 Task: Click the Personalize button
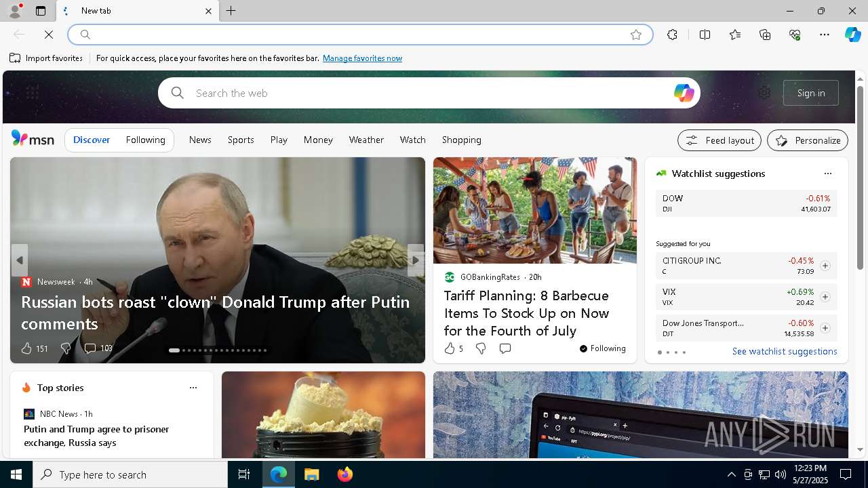808,140
